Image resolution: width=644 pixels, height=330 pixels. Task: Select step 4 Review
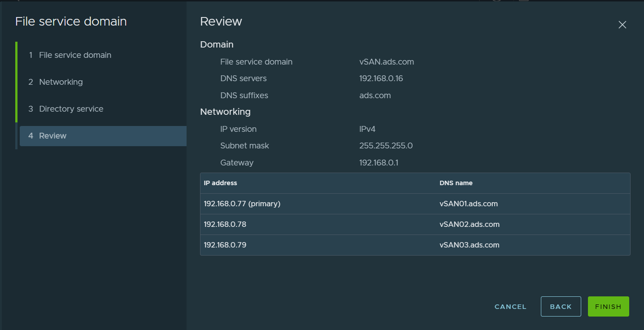pyautogui.click(x=103, y=136)
